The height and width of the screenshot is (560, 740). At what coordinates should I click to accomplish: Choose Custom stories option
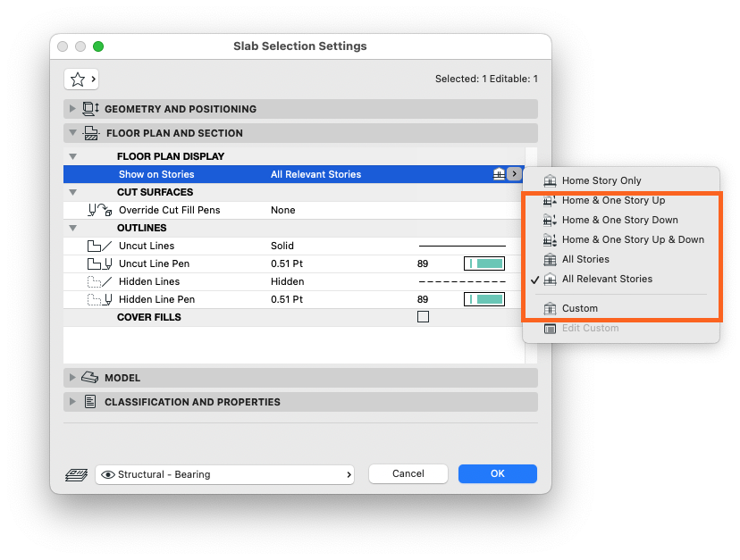coord(579,308)
